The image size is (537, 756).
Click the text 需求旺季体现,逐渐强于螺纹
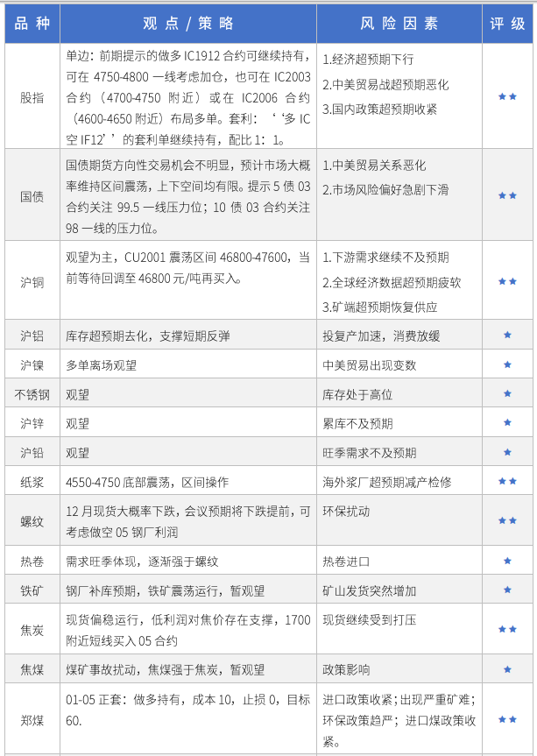[142, 562]
